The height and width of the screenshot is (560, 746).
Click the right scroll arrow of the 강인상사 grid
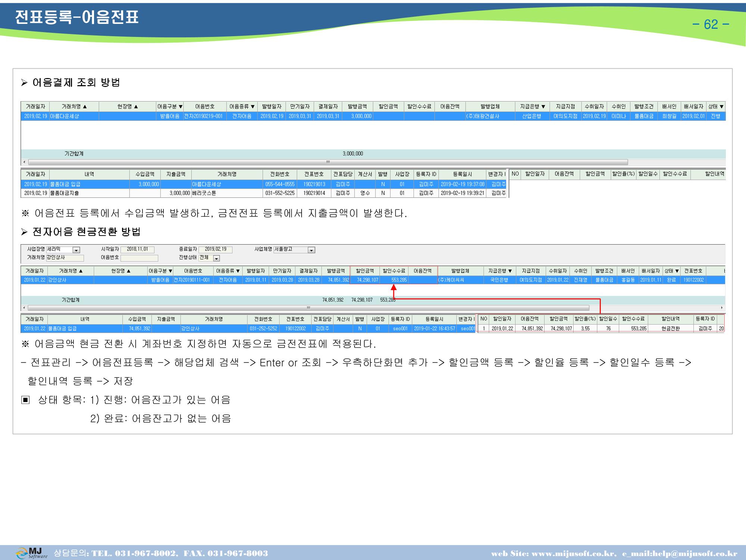coord(722,308)
